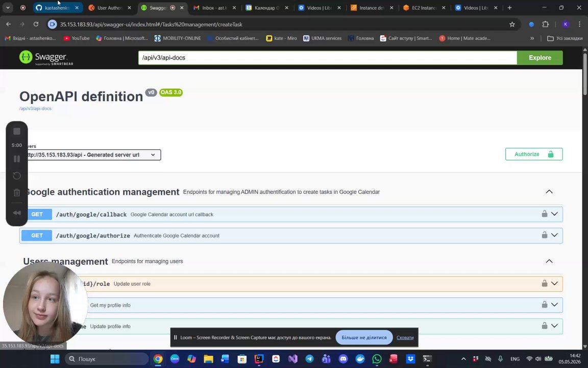The image size is (588, 368).
Task: Click the site info icon in the address bar
Action: click(53, 25)
